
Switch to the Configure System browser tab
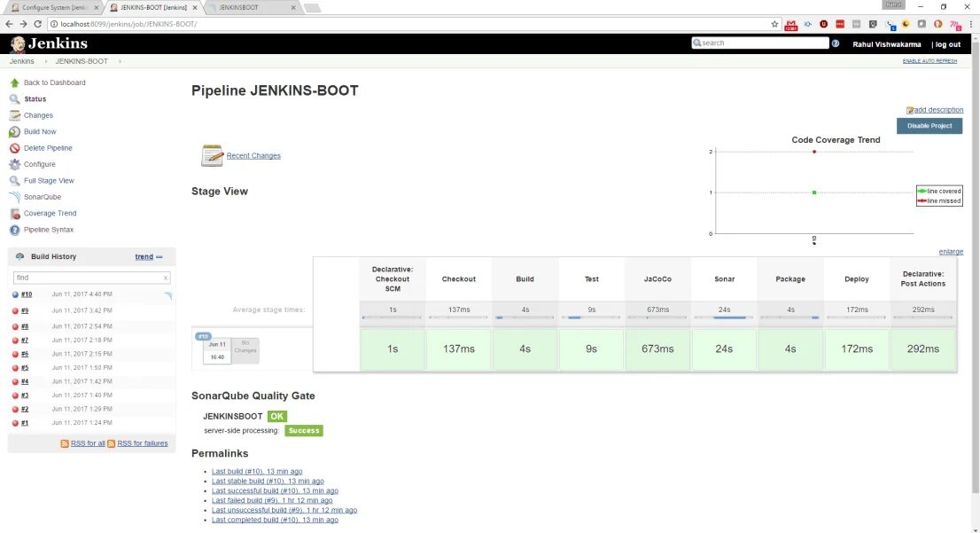click(x=54, y=7)
